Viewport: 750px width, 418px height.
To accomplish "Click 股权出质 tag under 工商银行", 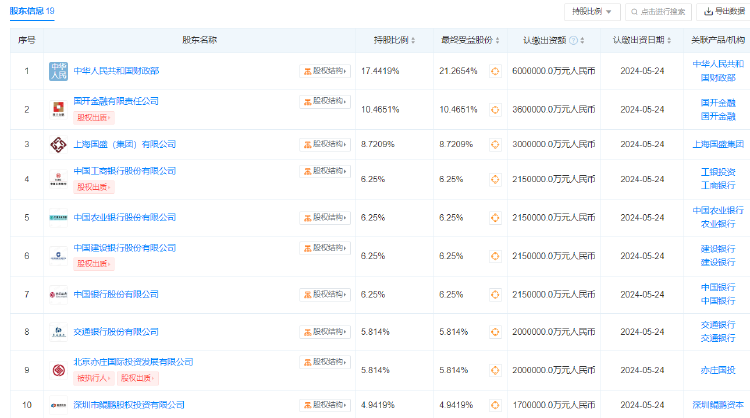I will coord(94,187).
